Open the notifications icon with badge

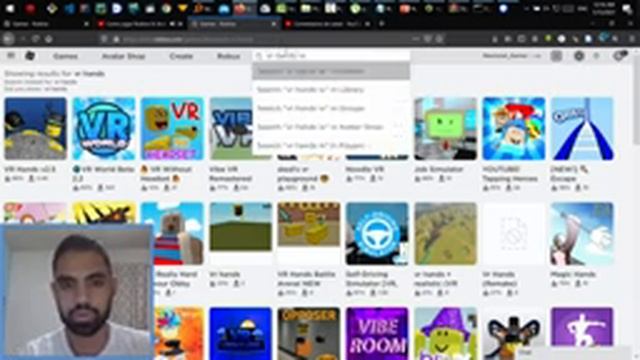[x=619, y=56]
